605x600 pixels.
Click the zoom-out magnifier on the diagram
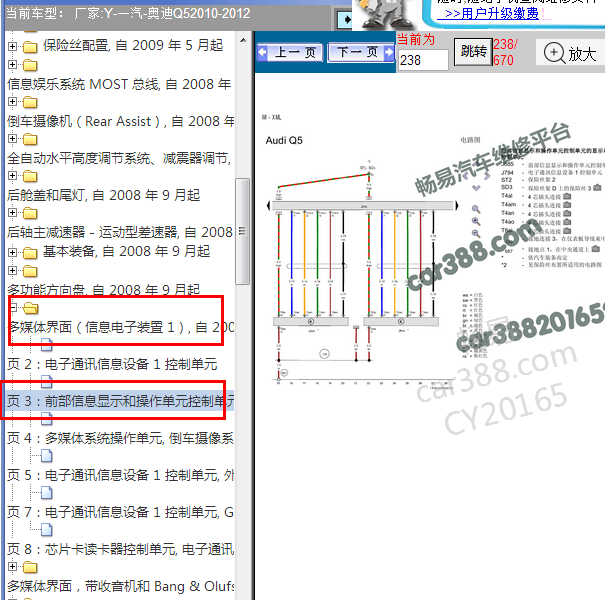point(476,233)
